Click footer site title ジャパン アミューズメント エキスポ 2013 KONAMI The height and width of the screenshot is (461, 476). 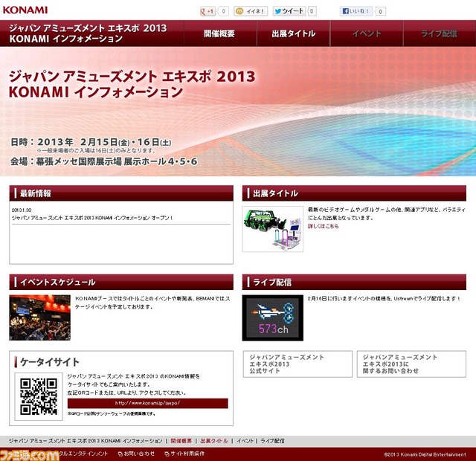(x=86, y=441)
